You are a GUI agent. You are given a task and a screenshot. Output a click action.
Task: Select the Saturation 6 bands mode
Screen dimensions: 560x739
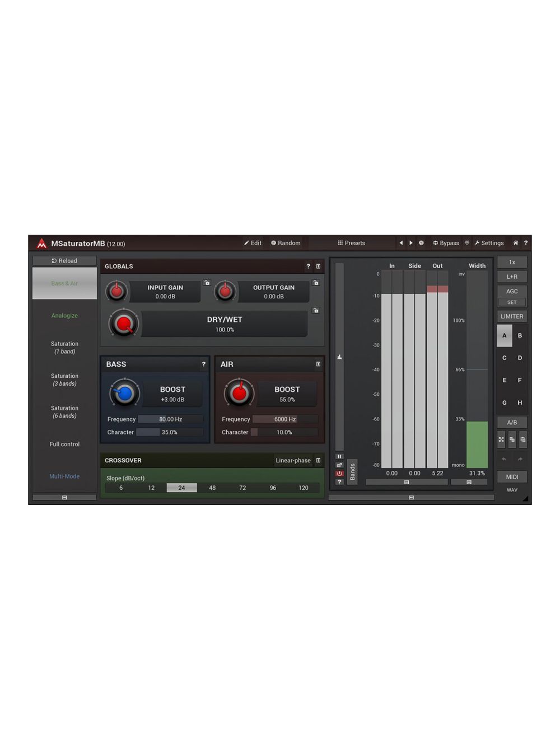(x=64, y=412)
